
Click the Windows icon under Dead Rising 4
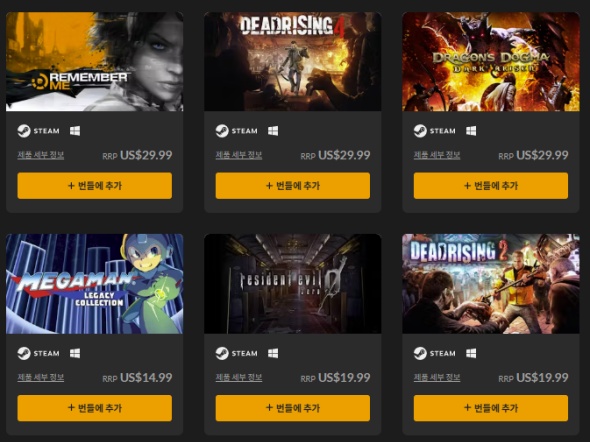(273, 131)
